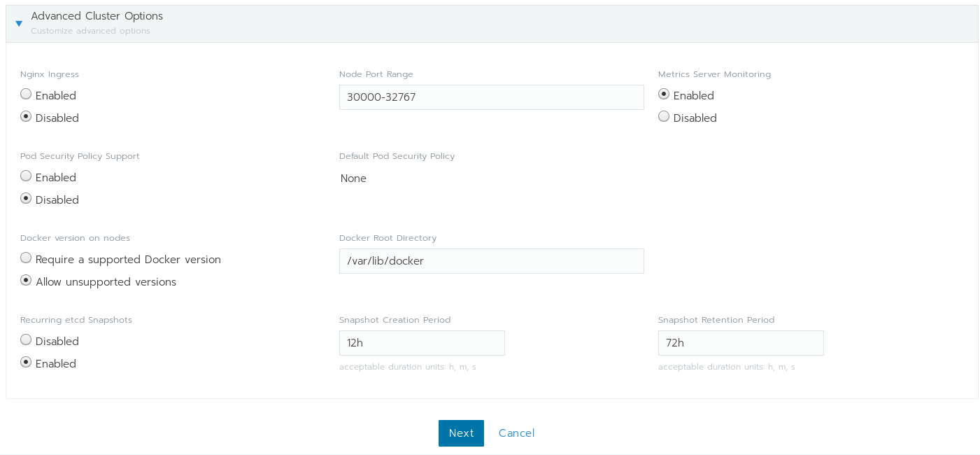Click the Next button

pos(461,433)
